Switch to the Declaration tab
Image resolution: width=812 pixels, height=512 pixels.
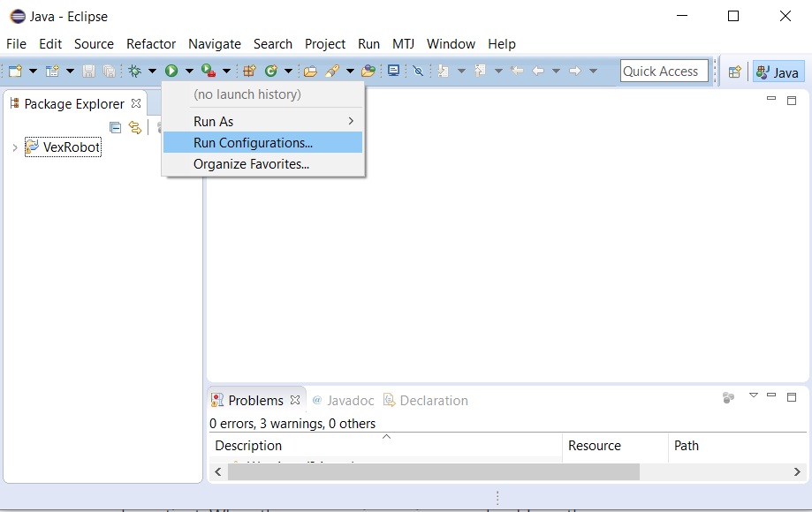coord(425,400)
